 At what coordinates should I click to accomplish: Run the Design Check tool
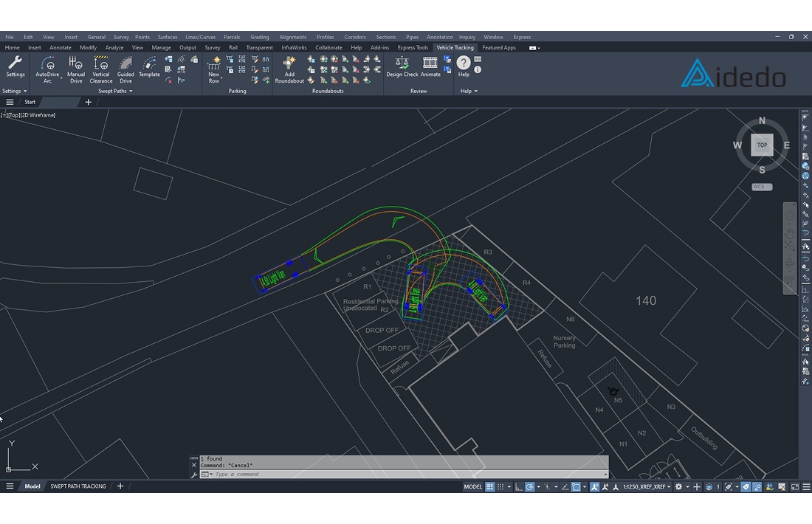pos(402,67)
